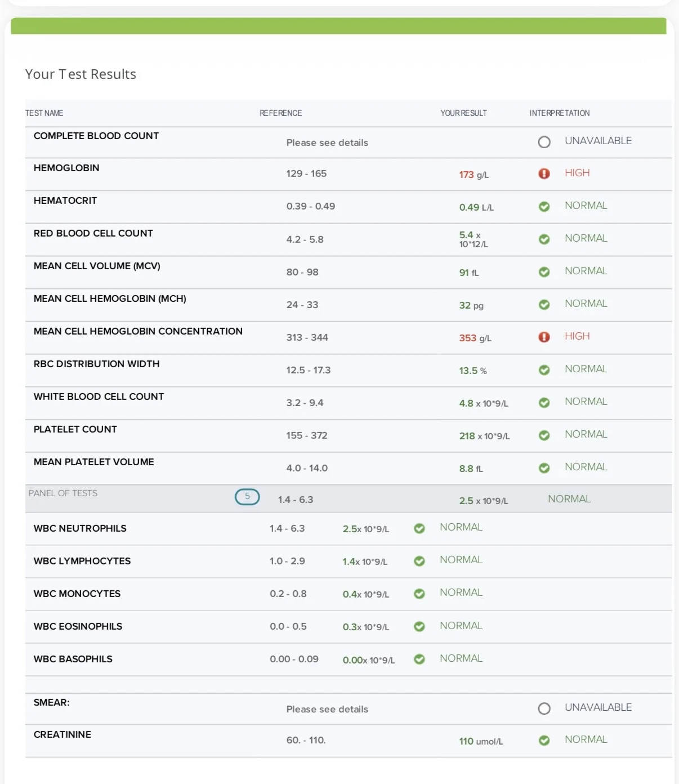
Task: Click the red alert icon for MCHC
Action: pyautogui.click(x=544, y=337)
